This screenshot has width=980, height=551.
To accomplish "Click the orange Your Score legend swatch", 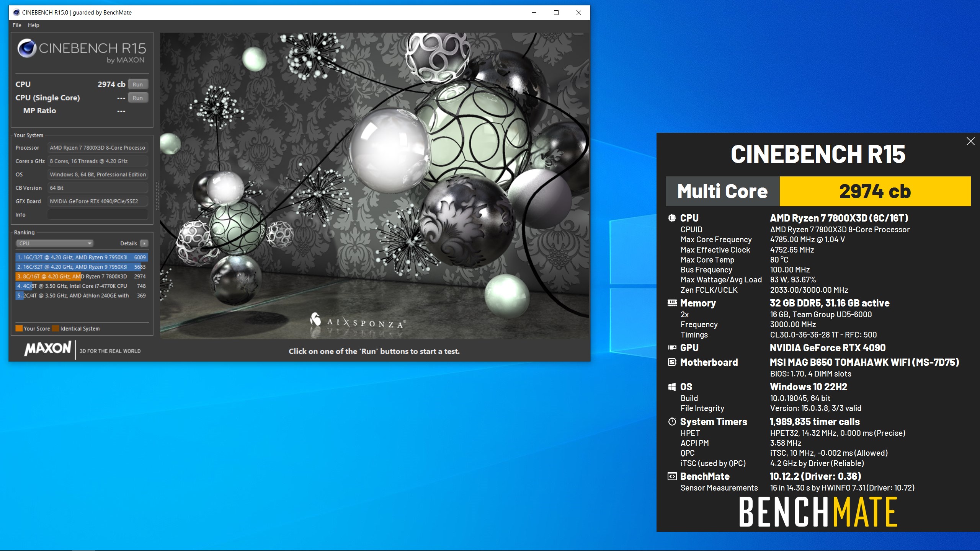I will (19, 328).
